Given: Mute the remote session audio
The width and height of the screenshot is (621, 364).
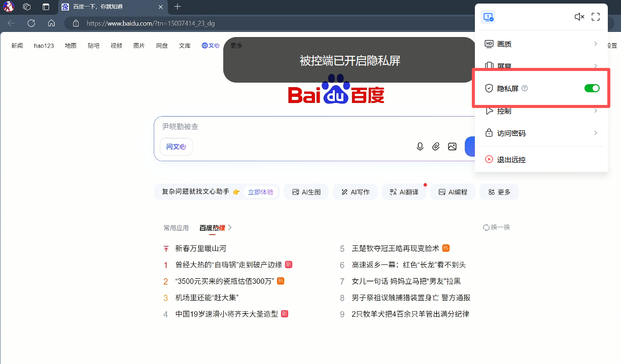Looking at the screenshot, I should coord(579,16).
